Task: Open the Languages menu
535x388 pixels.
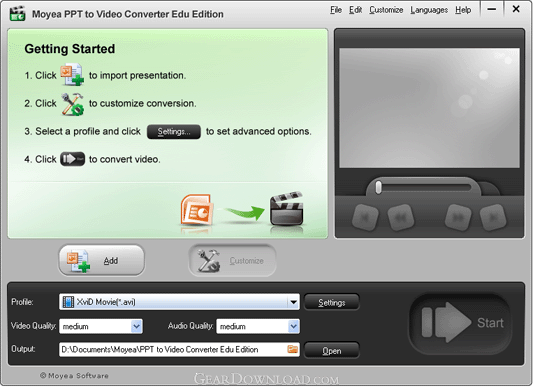Action: coord(429,10)
